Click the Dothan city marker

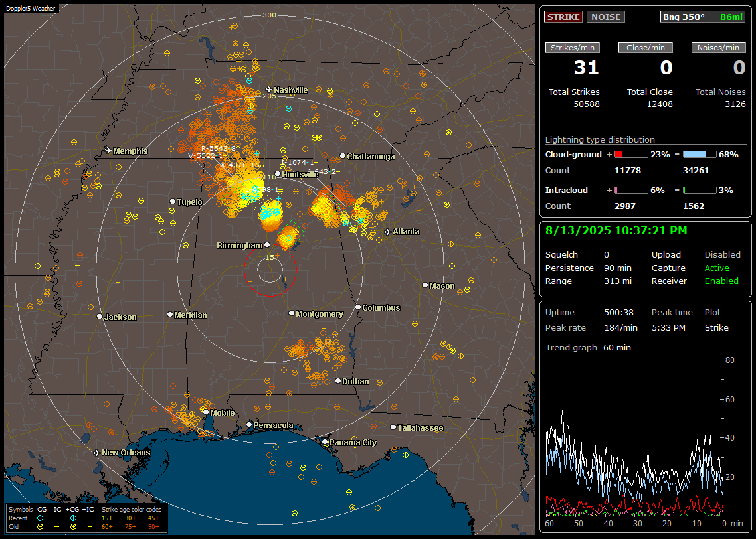[338, 380]
